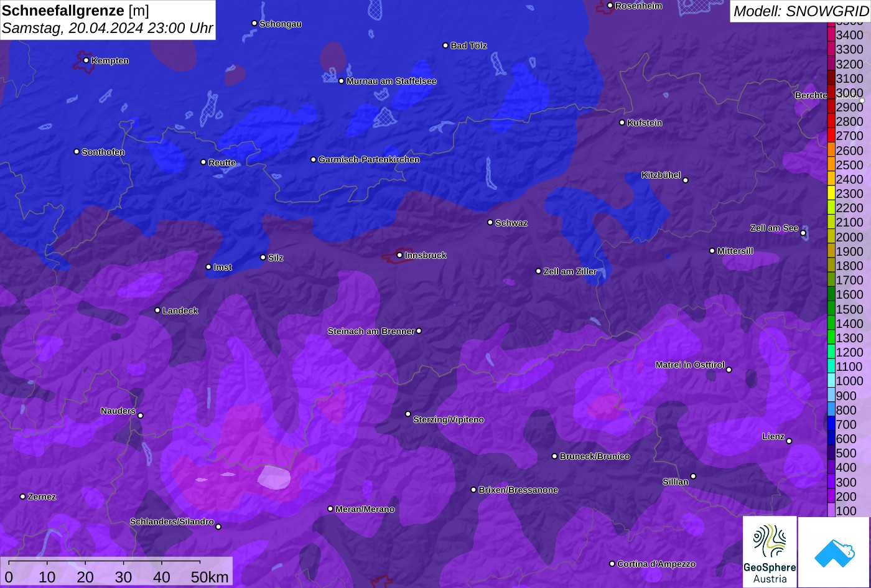Click the Schwaz location dot

(x=490, y=222)
